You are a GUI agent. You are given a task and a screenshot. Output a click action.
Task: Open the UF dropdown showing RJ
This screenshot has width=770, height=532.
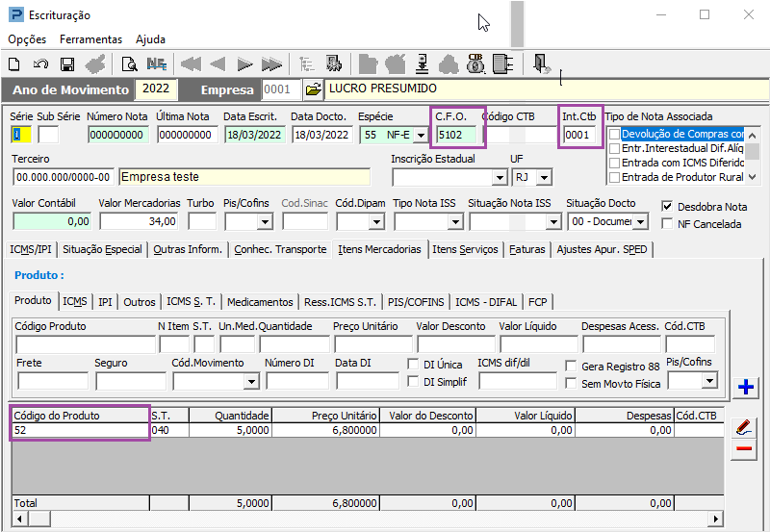(544, 177)
